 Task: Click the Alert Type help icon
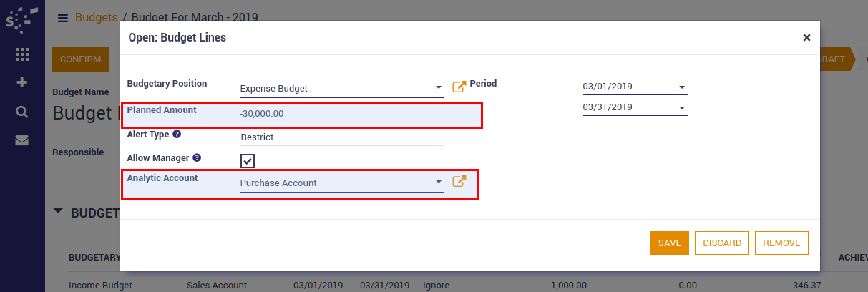(x=177, y=134)
